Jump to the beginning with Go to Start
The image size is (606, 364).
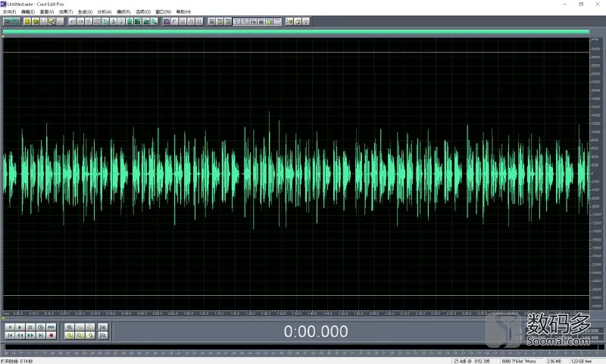pyautogui.click(x=10, y=335)
